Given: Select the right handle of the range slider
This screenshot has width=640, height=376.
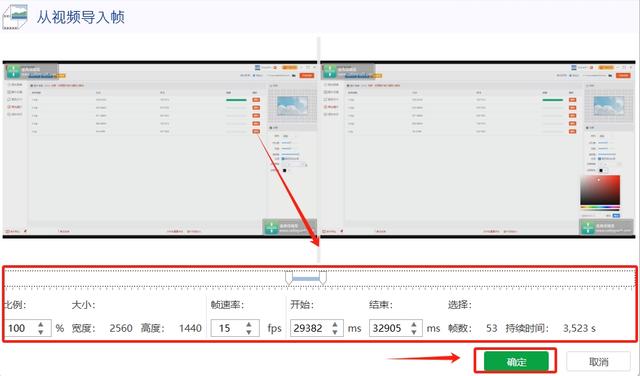Looking at the screenshot, I should (x=323, y=278).
